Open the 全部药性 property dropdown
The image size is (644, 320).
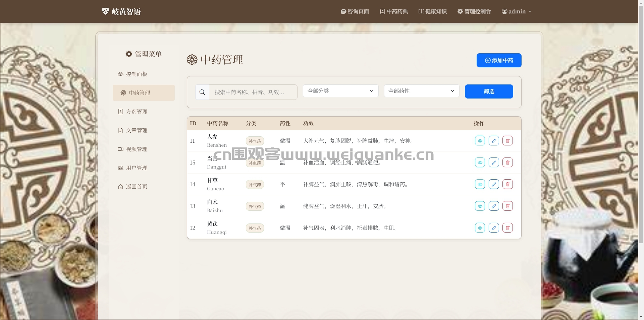[422, 91]
